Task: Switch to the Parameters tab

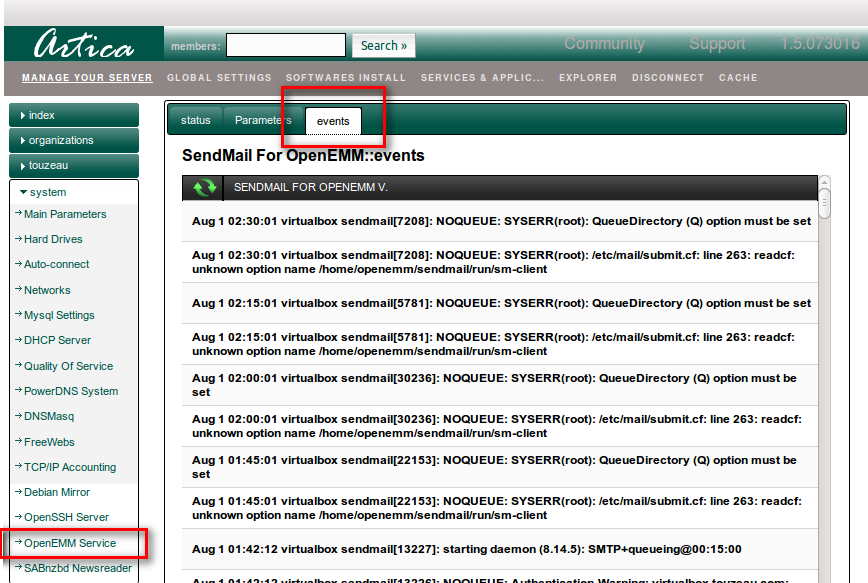Action: [263, 120]
